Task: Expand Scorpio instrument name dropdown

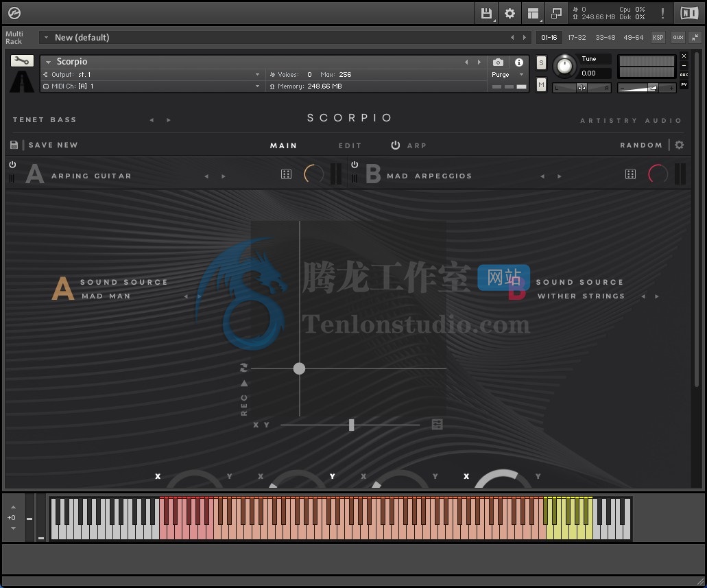Action: (48, 62)
